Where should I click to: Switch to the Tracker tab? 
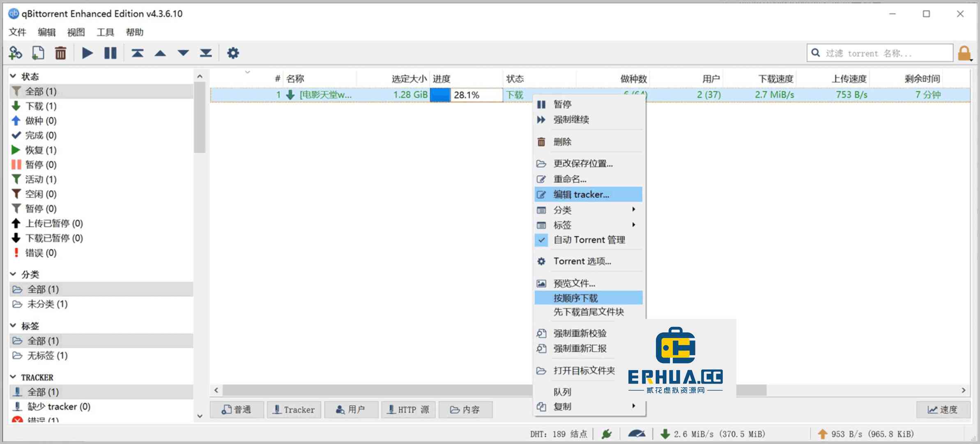pos(294,409)
